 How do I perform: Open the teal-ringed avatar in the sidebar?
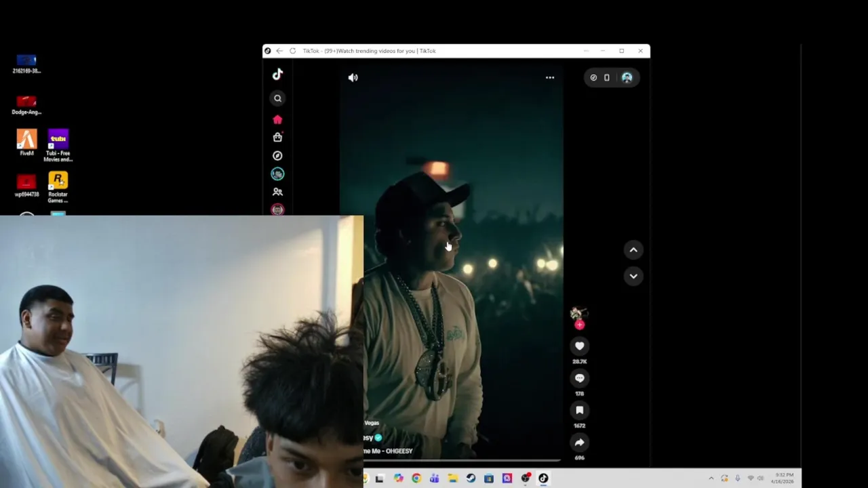coord(277,174)
